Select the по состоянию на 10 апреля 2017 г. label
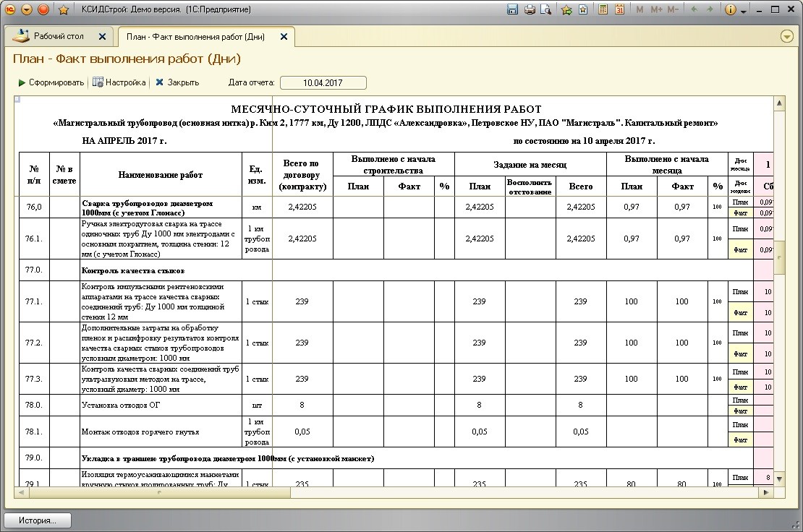 point(584,141)
